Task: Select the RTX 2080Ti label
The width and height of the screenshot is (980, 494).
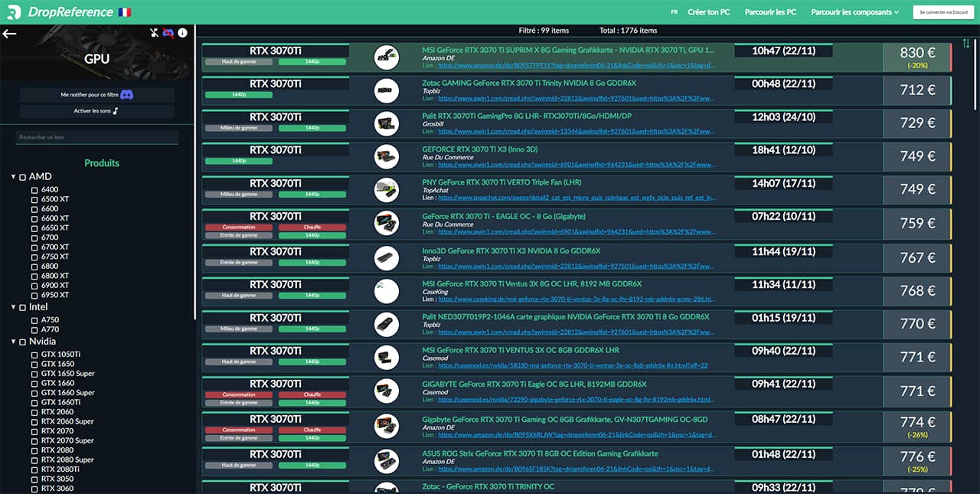Action: tap(60, 469)
